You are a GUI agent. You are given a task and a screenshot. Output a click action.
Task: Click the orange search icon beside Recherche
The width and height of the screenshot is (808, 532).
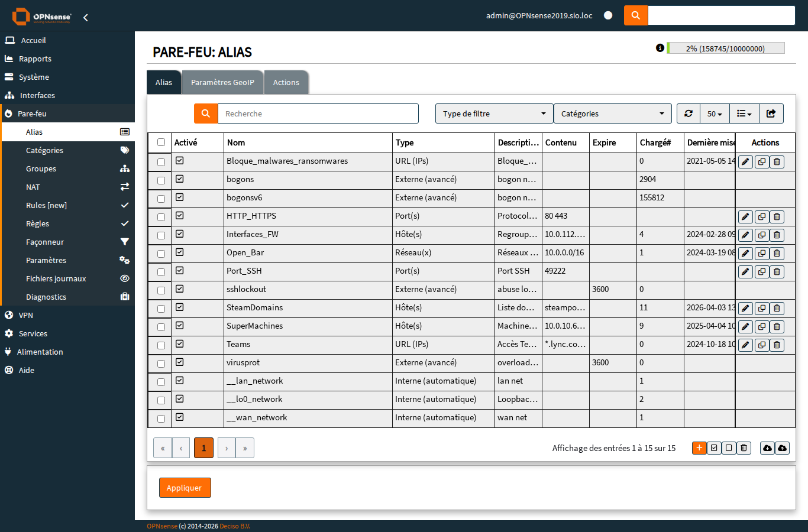[x=206, y=113]
